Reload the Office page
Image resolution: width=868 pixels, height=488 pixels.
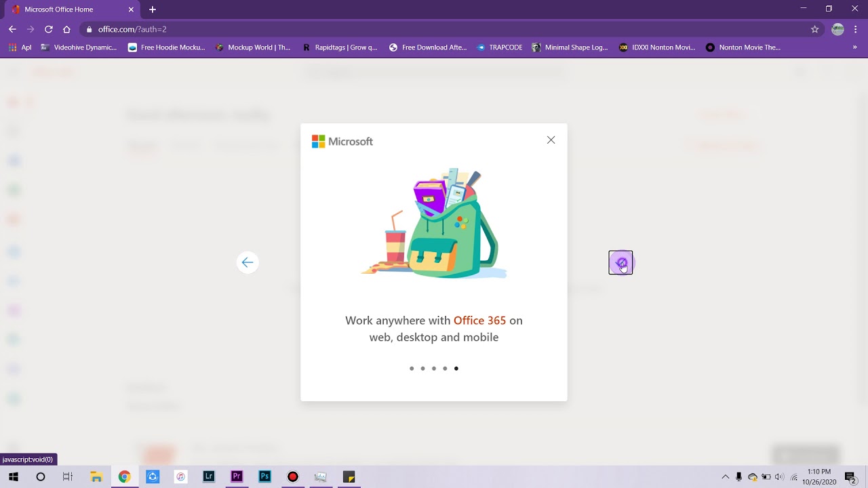pyautogui.click(x=49, y=29)
